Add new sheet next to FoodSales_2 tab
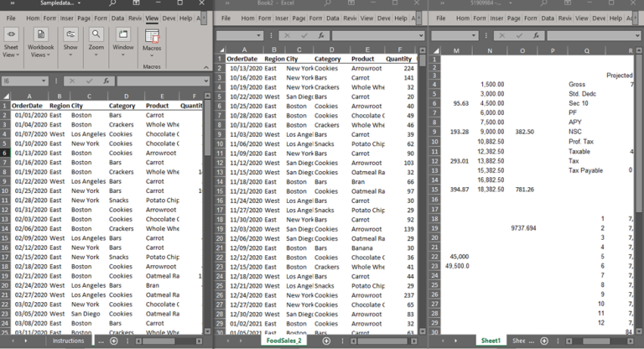The image size is (644, 349). click(326, 341)
